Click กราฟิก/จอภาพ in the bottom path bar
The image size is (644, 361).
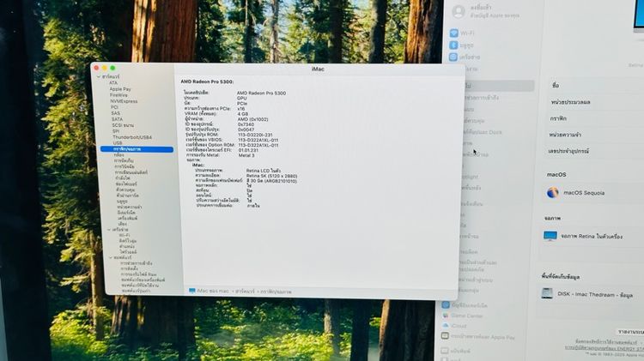(x=276, y=292)
